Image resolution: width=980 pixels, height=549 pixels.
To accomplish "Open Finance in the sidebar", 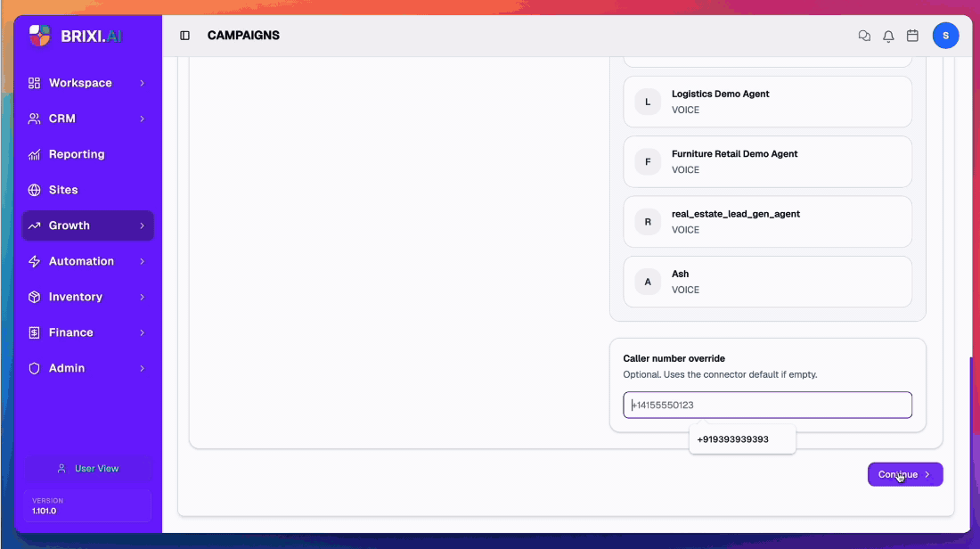I will click(x=88, y=332).
